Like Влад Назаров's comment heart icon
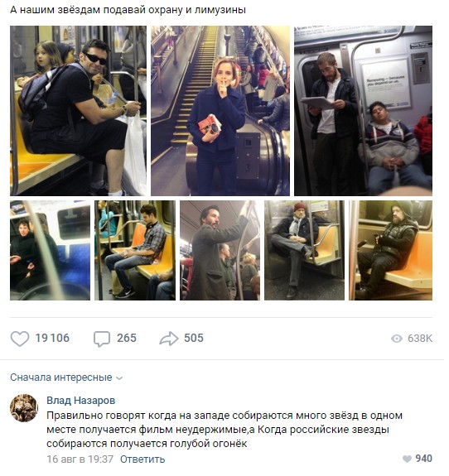The height and width of the screenshot is (476, 449). click(x=407, y=459)
